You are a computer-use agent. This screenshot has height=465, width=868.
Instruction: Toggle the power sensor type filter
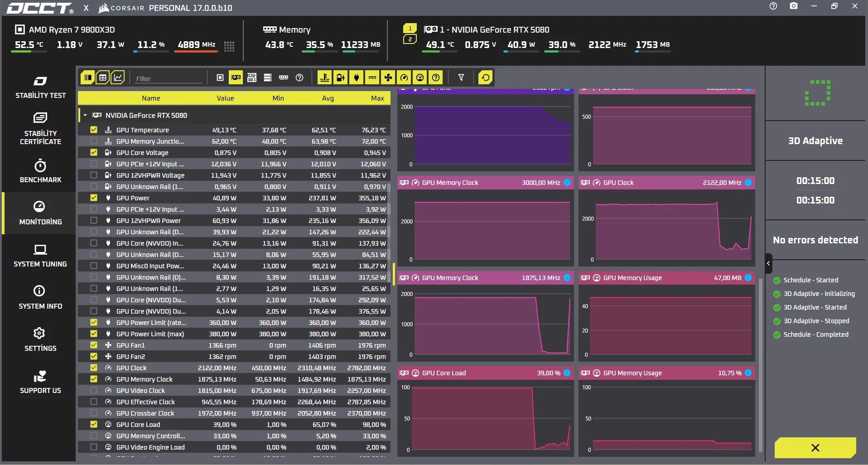357,77
